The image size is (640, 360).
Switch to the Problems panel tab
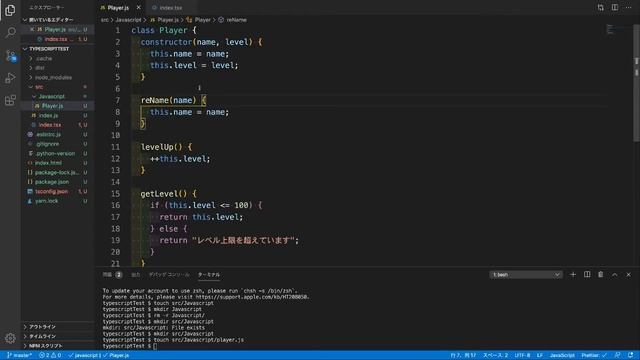(x=112, y=275)
